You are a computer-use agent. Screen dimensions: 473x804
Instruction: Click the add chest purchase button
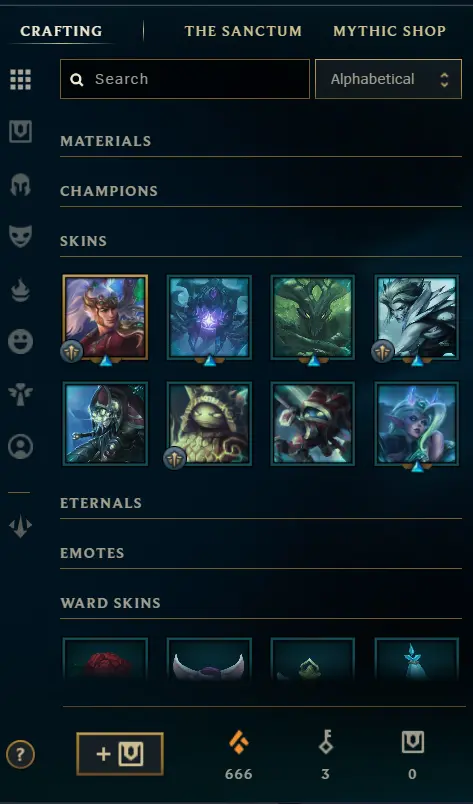click(x=120, y=754)
